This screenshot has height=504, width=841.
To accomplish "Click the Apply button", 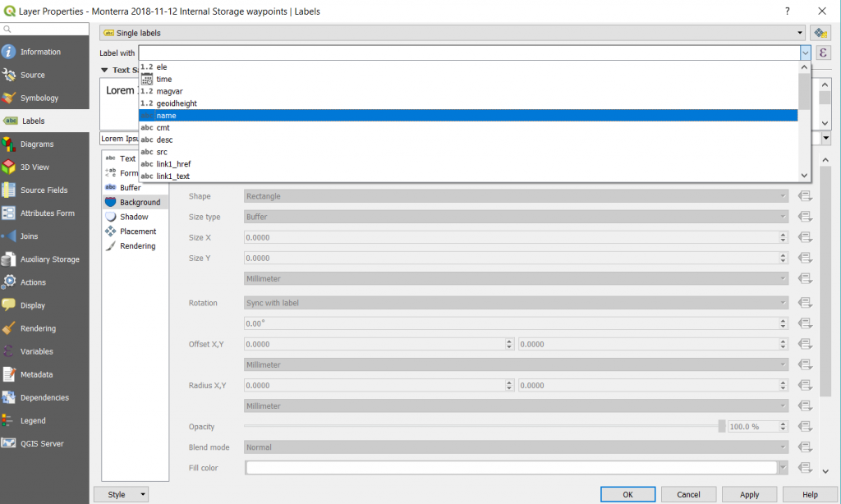I will (749, 494).
